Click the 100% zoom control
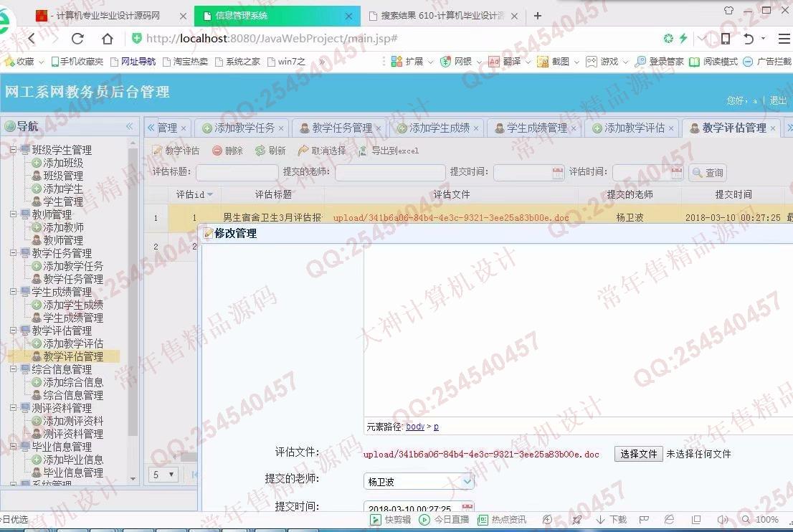 coord(760,520)
